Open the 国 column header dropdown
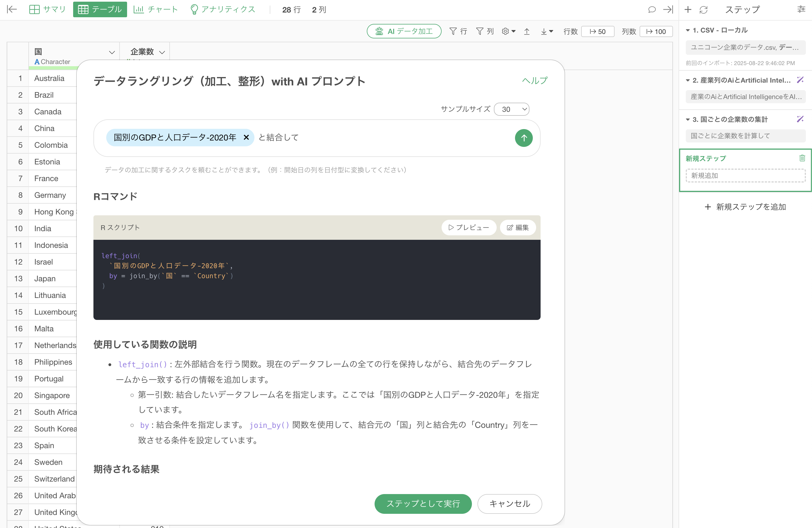812x528 pixels. click(112, 52)
